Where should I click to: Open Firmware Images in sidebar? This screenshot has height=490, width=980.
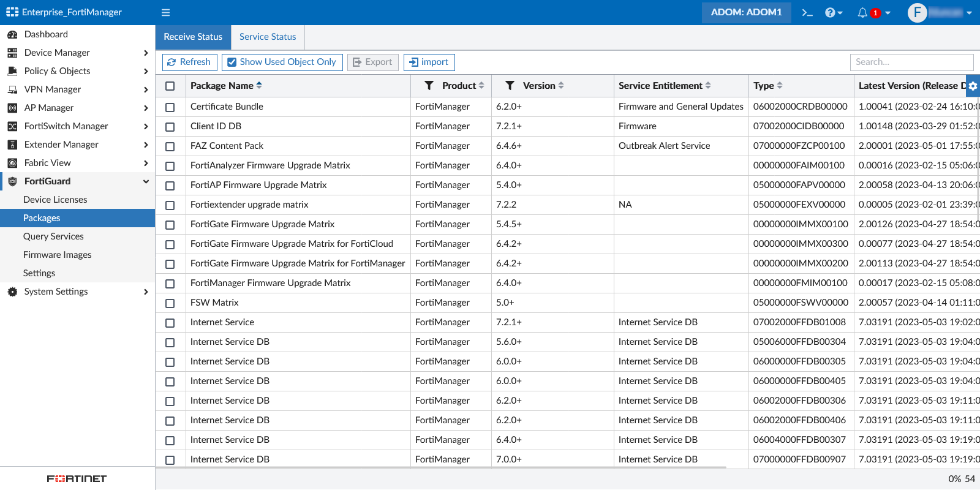point(57,255)
